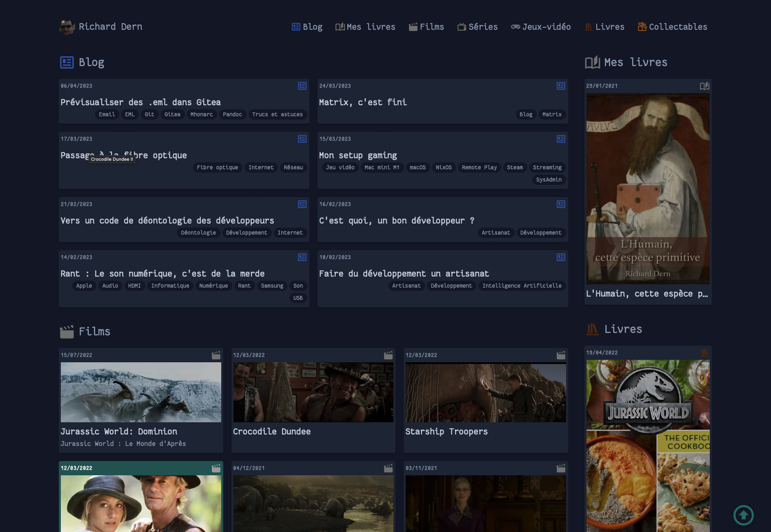The width and height of the screenshot is (771, 532).
Task: Click the open-book icon beside Mes livres heading
Action: pyautogui.click(x=592, y=62)
